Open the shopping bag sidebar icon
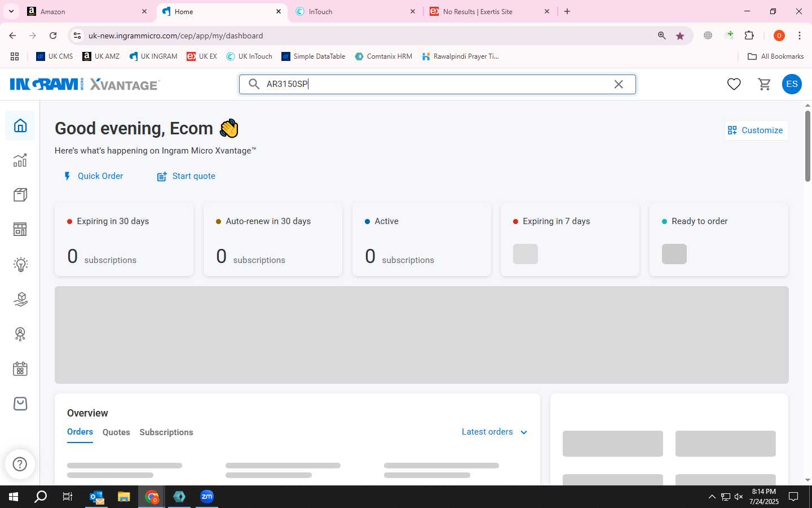The image size is (812, 508). (x=20, y=404)
